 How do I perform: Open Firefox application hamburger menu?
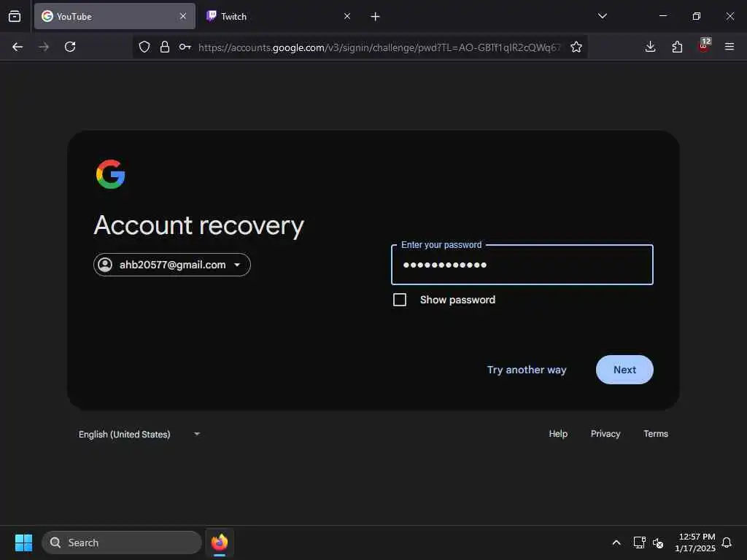point(729,47)
